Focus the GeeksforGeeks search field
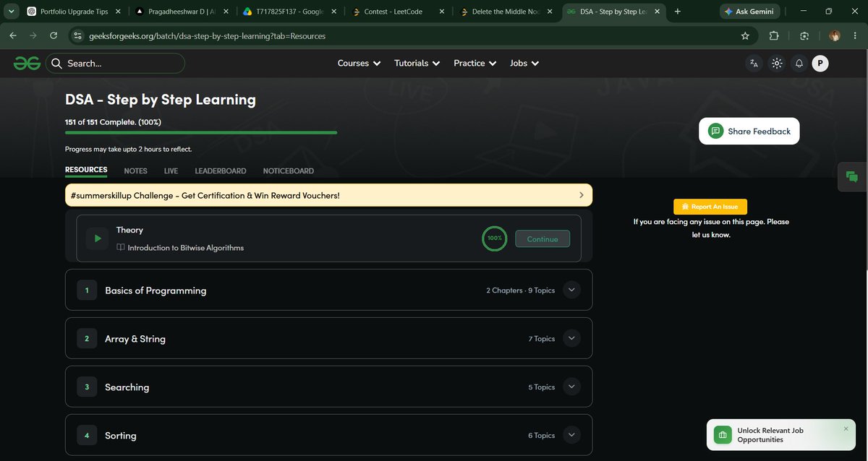The width and height of the screenshot is (868, 461). [x=116, y=64]
